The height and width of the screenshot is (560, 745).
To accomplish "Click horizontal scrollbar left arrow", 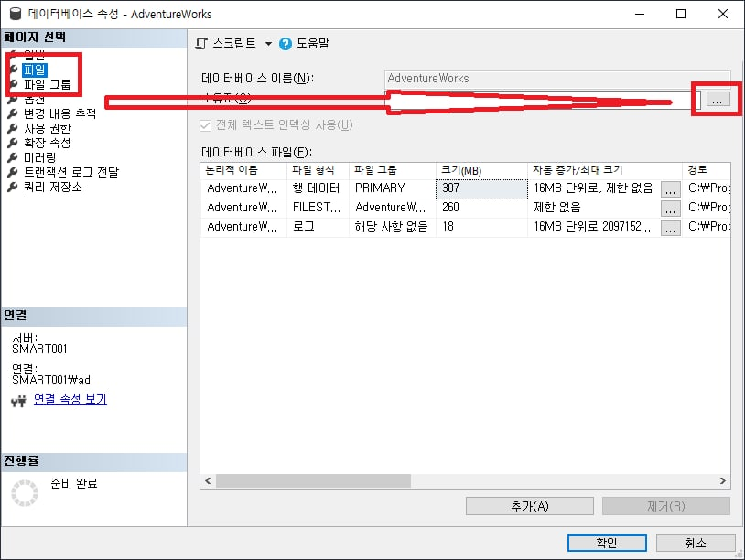I will coord(208,481).
